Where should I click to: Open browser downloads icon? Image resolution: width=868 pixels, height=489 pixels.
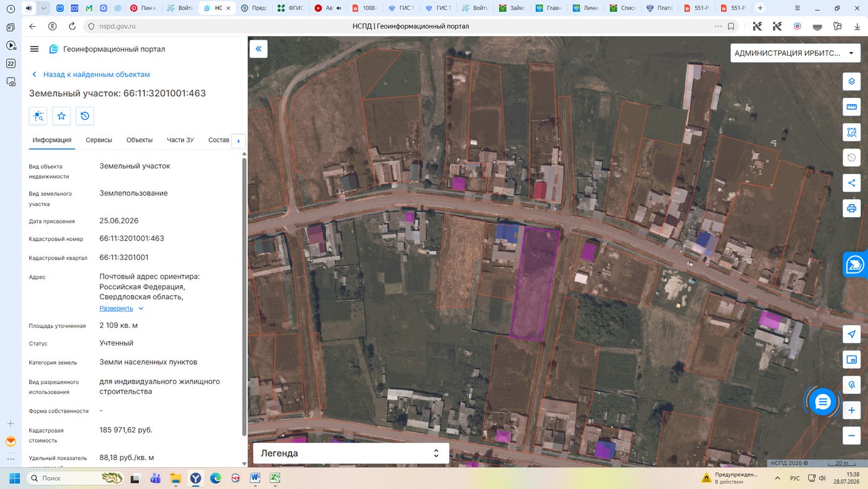(x=857, y=27)
